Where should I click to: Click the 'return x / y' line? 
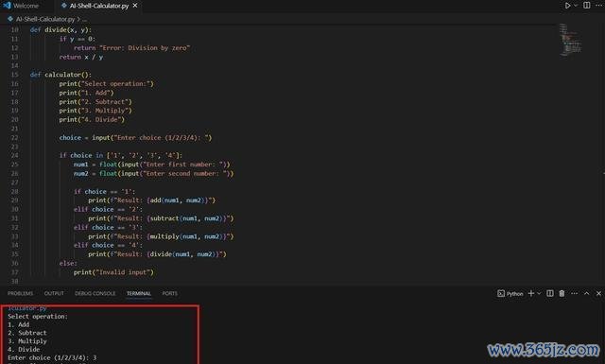click(x=81, y=57)
